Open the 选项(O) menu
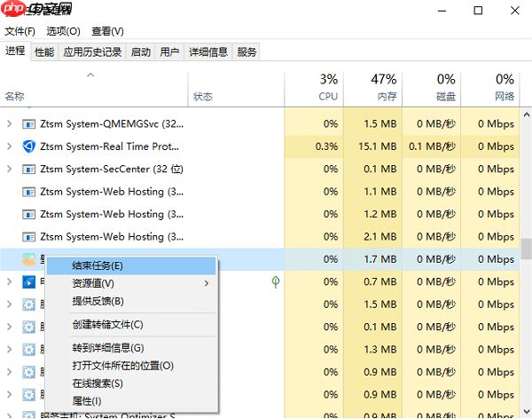This screenshot has width=532, height=419. tap(64, 32)
